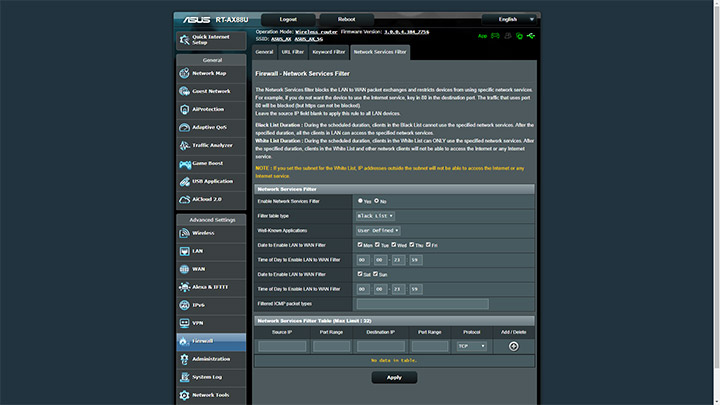Viewport: 720px width, 405px height.
Task: Click the green USB status icon
Action: tap(531, 35)
